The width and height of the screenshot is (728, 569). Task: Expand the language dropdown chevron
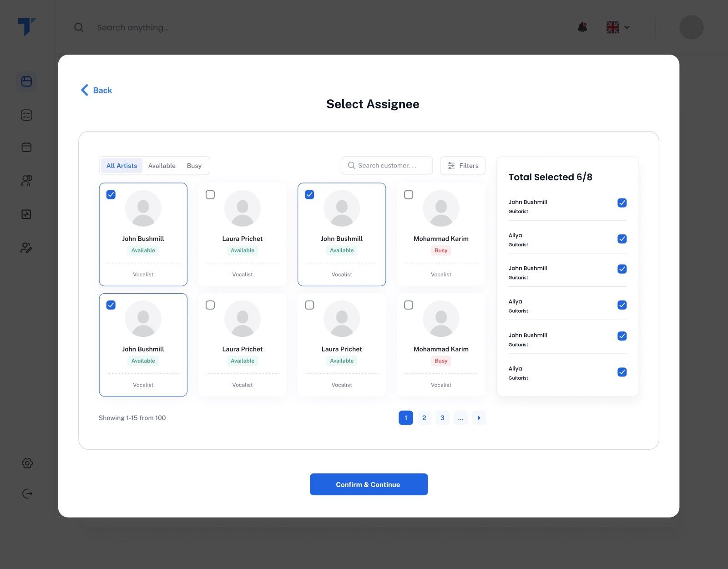coord(627,27)
